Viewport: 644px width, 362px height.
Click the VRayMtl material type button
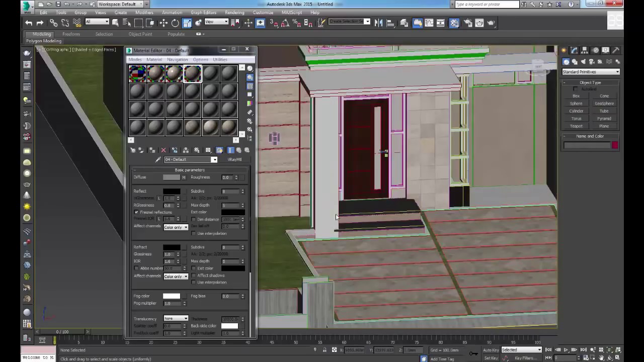(234, 159)
